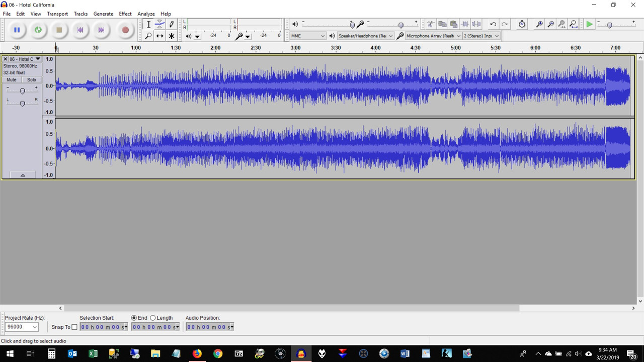Click the Redo arrow icon
This screenshot has width=644, height=362.
505,24
